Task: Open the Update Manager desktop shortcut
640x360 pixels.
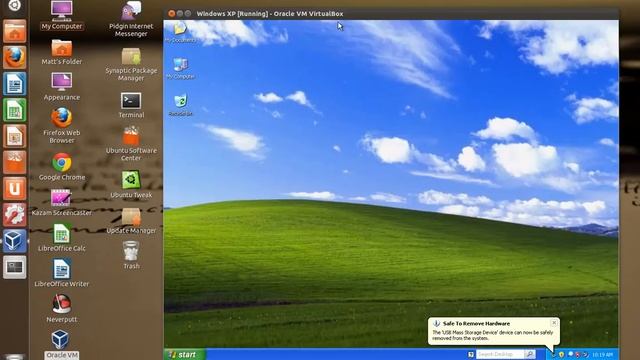Action: (x=131, y=221)
